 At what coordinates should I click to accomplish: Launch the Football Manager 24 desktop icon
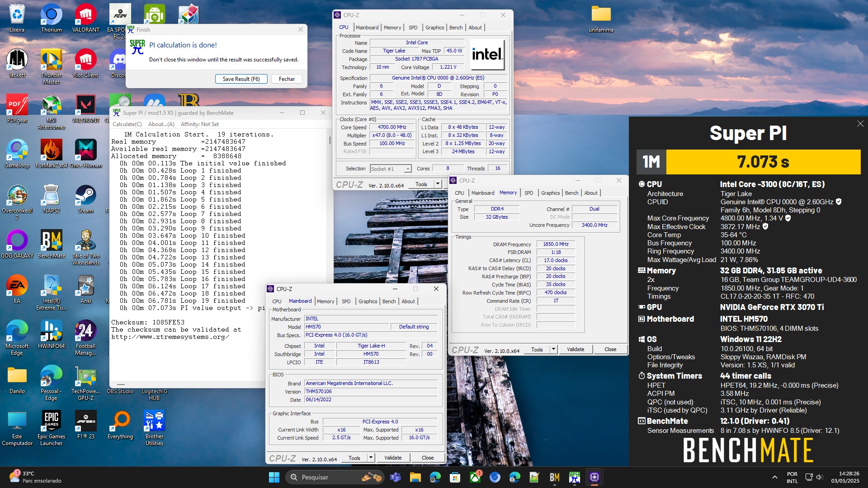tap(85, 338)
